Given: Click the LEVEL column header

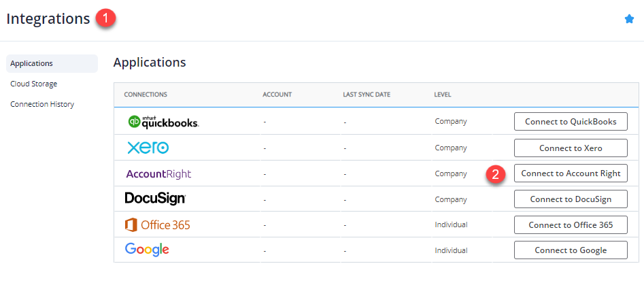Looking at the screenshot, I should pyautogui.click(x=443, y=95).
